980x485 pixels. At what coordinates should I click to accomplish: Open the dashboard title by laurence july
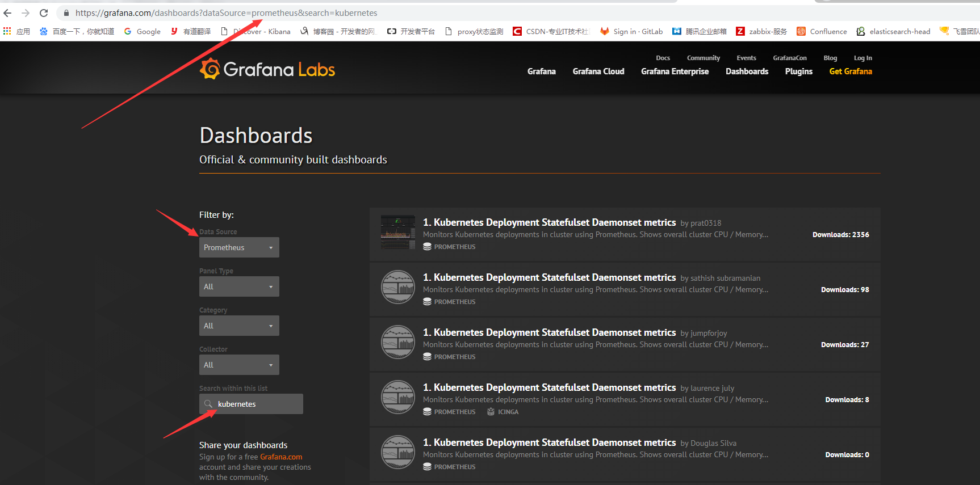(x=549, y=387)
